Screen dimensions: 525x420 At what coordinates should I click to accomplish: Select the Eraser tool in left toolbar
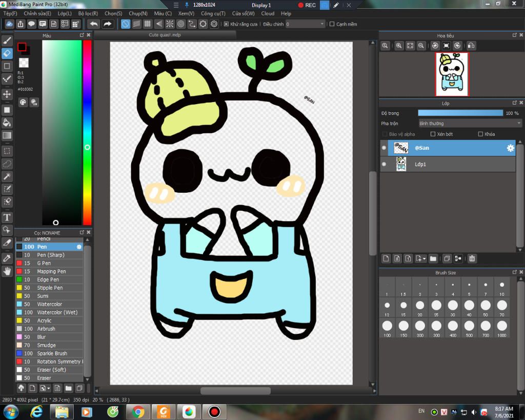[7, 53]
